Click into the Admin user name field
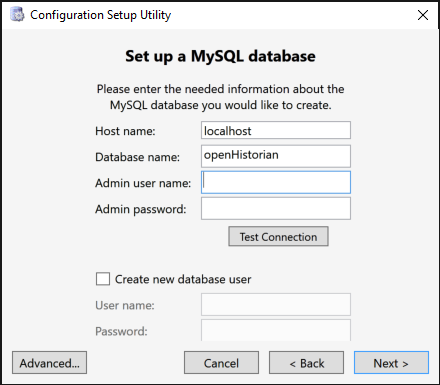The height and width of the screenshot is (385, 440). [x=276, y=182]
